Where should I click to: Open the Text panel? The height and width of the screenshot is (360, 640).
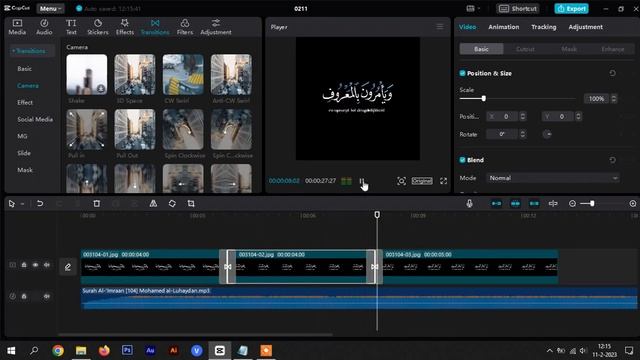(71, 27)
